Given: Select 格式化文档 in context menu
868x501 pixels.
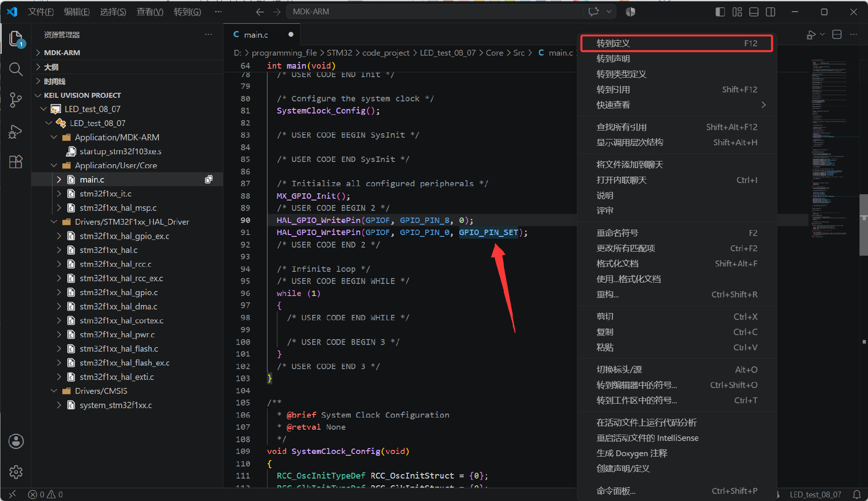Looking at the screenshot, I should click(x=676, y=264).
